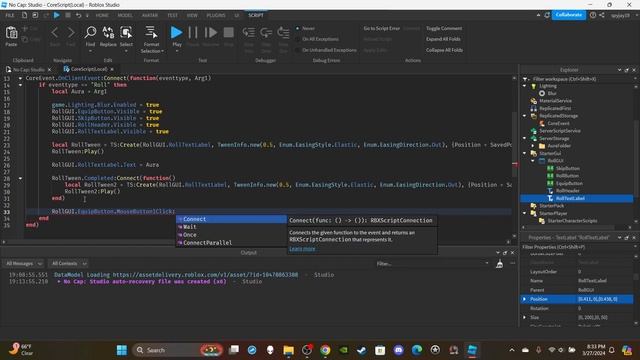Select the On Unhandled Exceptions option
Image resolution: width=640 pixels, height=360 pixels.
(326, 50)
